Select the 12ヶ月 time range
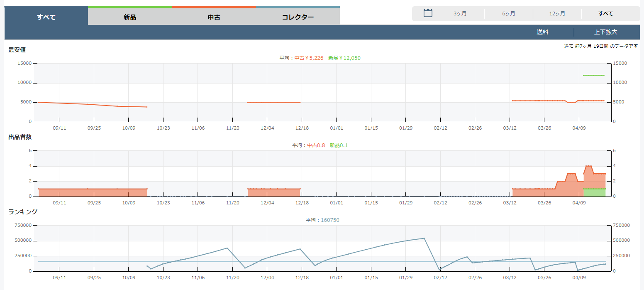Viewport: 644px width, 290px height. point(557,14)
